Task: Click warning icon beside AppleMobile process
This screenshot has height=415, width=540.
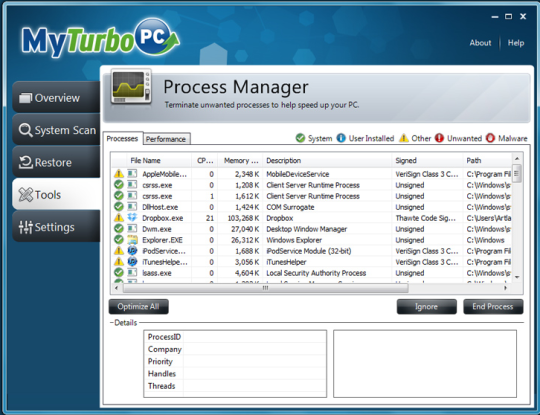Action: 118,174
